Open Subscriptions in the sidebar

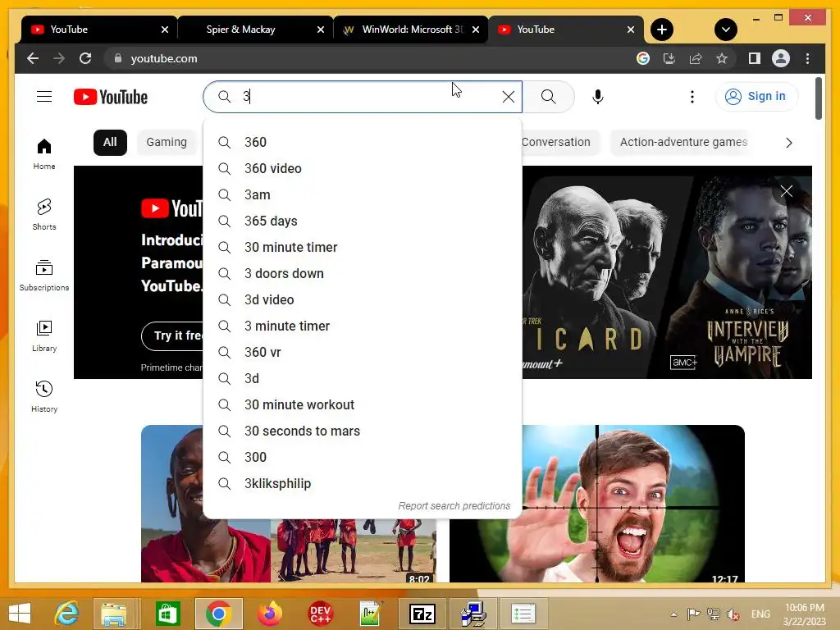point(44,276)
